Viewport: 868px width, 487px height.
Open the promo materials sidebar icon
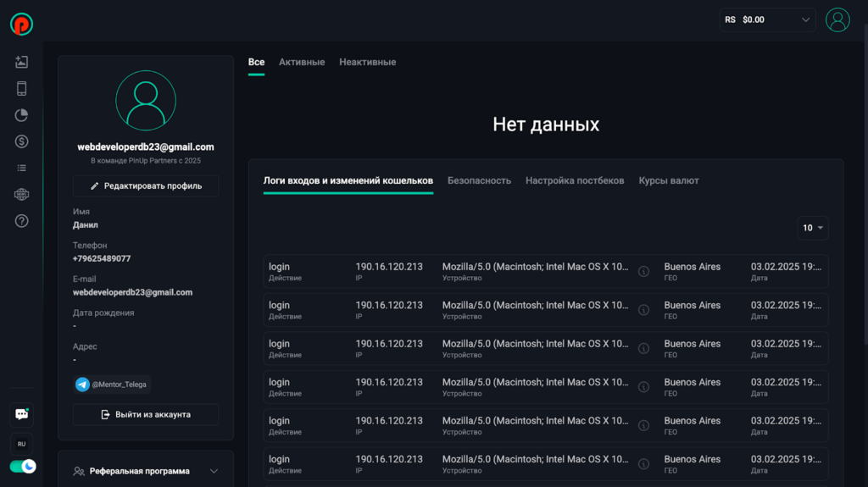pos(21,62)
